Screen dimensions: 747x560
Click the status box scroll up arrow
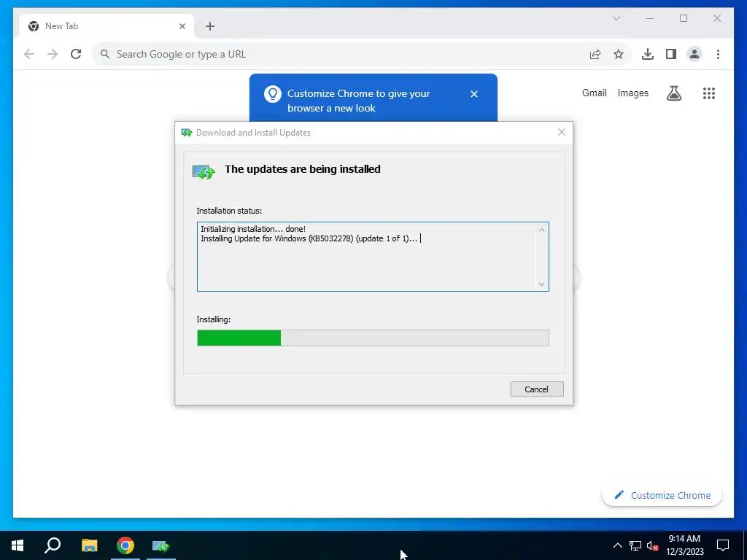point(541,230)
